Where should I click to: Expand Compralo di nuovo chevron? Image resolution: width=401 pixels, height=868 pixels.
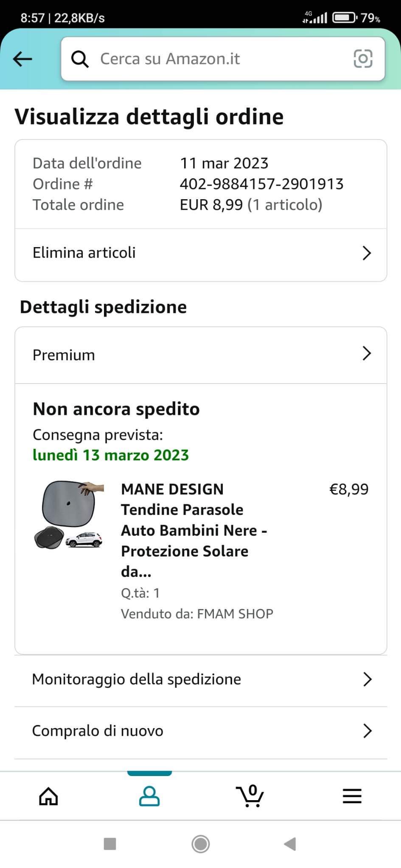tap(367, 731)
